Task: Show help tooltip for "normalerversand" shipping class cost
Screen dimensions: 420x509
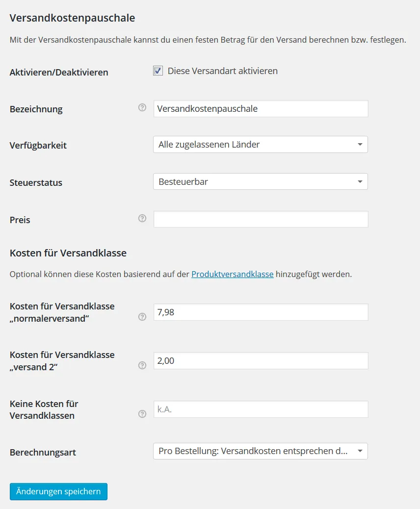Action: pyautogui.click(x=142, y=317)
